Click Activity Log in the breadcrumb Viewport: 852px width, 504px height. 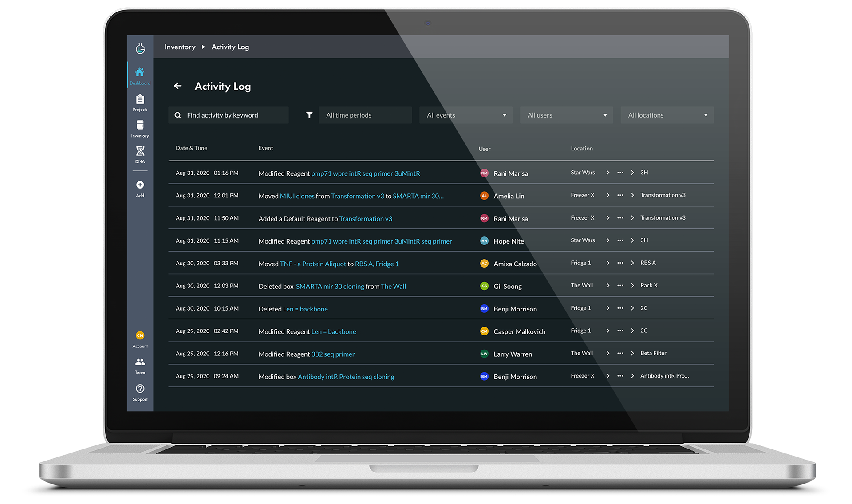(230, 47)
